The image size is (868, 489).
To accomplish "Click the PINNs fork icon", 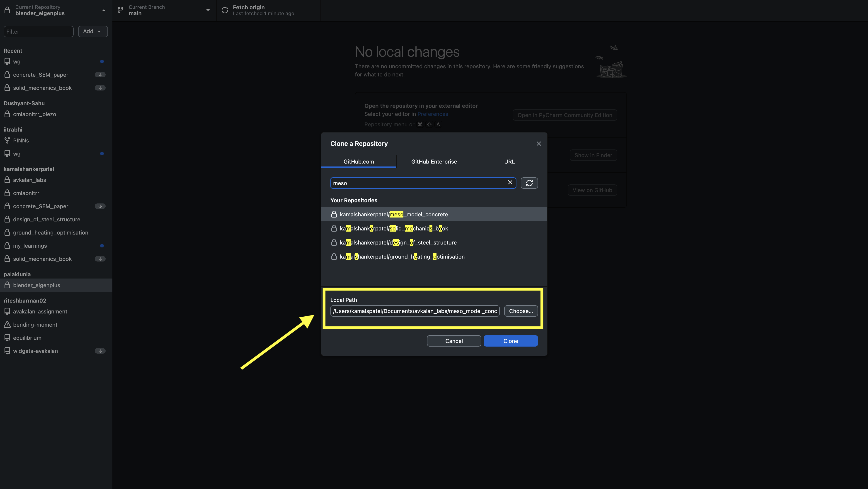I will (x=7, y=140).
